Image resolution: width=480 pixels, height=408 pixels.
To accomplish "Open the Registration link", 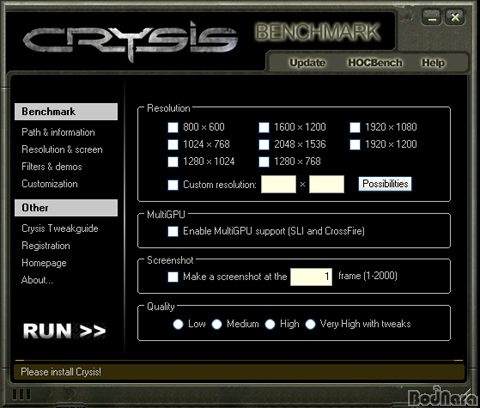I will coord(46,246).
